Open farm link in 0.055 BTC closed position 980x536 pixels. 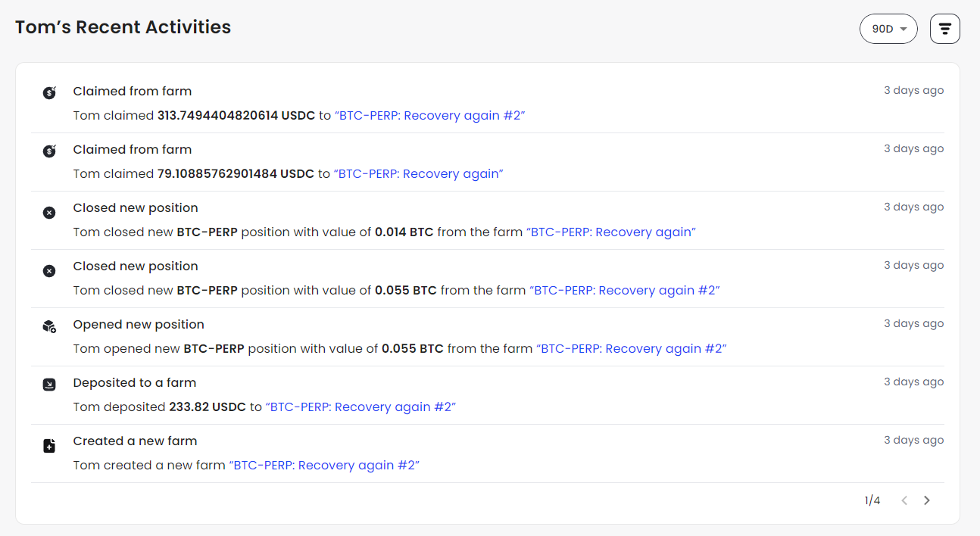[624, 291]
